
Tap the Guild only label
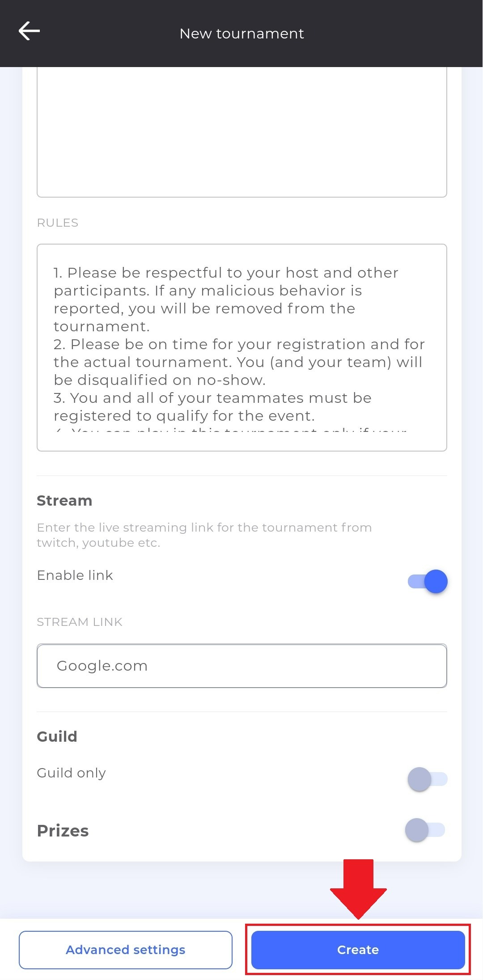(71, 773)
